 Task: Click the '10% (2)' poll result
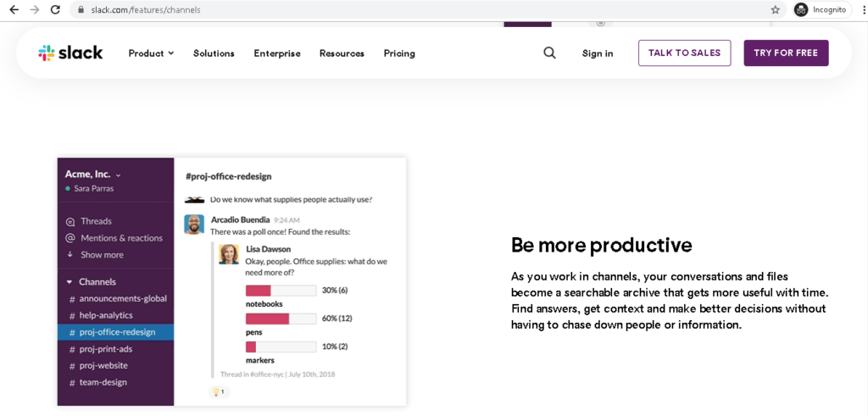click(334, 347)
